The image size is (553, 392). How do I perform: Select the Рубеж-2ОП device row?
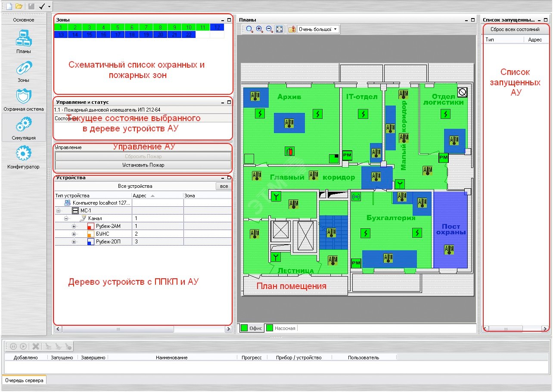(x=143, y=242)
